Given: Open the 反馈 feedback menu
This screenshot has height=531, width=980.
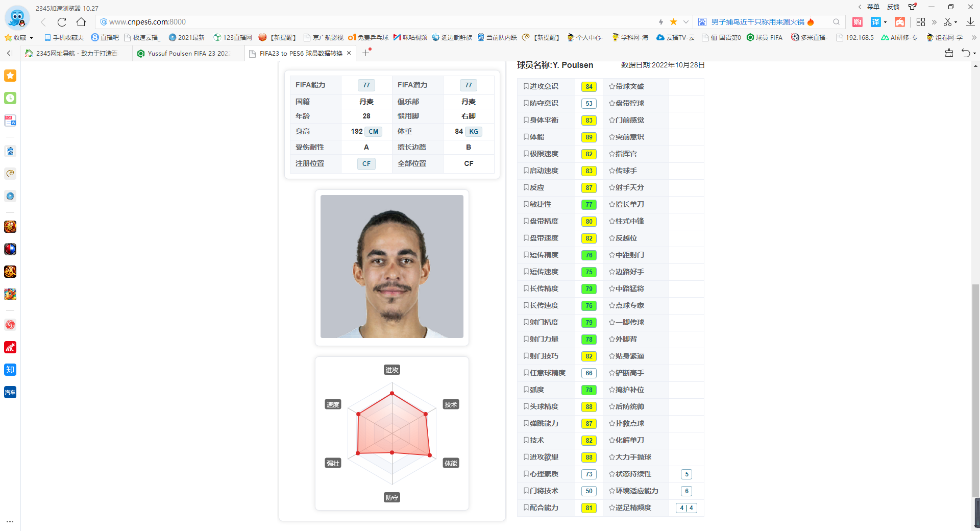Looking at the screenshot, I should [x=893, y=7].
